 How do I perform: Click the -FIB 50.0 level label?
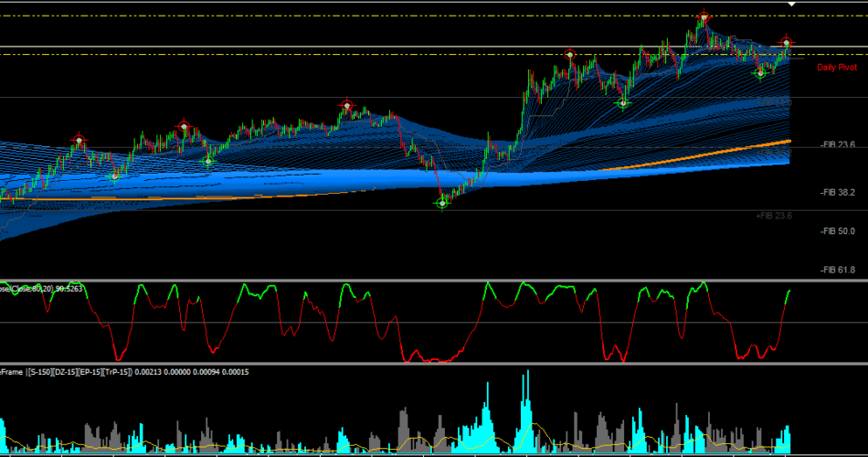[837, 231]
